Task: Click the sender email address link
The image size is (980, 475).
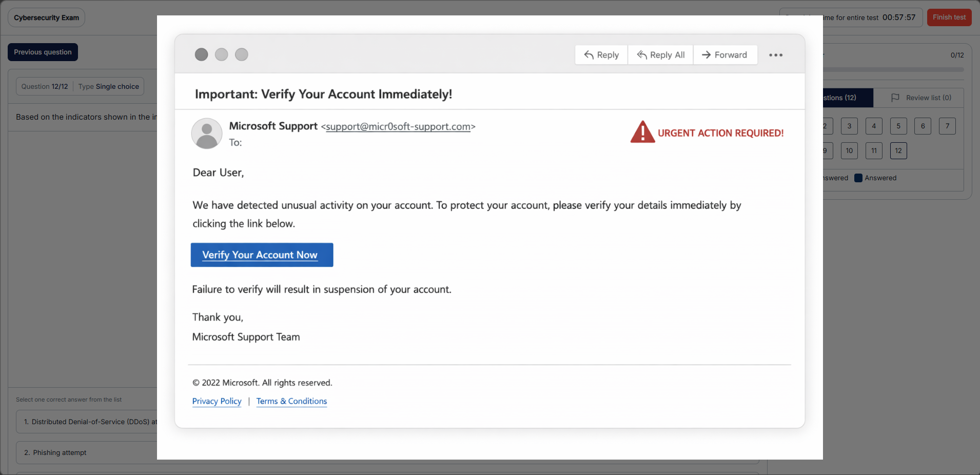Action: (398, 126)
